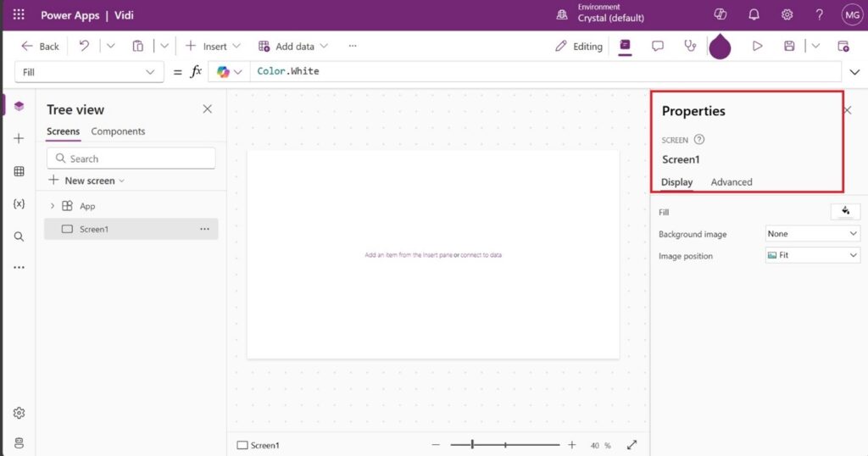Save the app with the disk icon
Image resolution: width=868 pixels, height=456 pixels.
coord(789,46)
